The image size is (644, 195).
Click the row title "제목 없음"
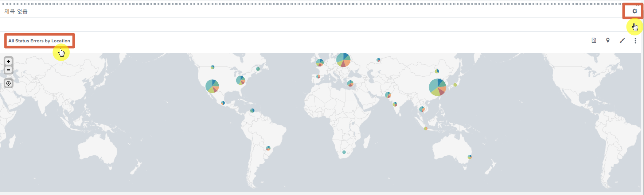[x=16, y=11]
